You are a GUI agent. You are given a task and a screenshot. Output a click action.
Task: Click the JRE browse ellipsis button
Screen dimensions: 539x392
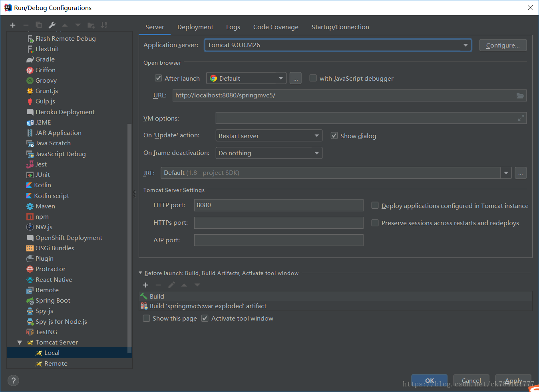(x=521, y=173)
